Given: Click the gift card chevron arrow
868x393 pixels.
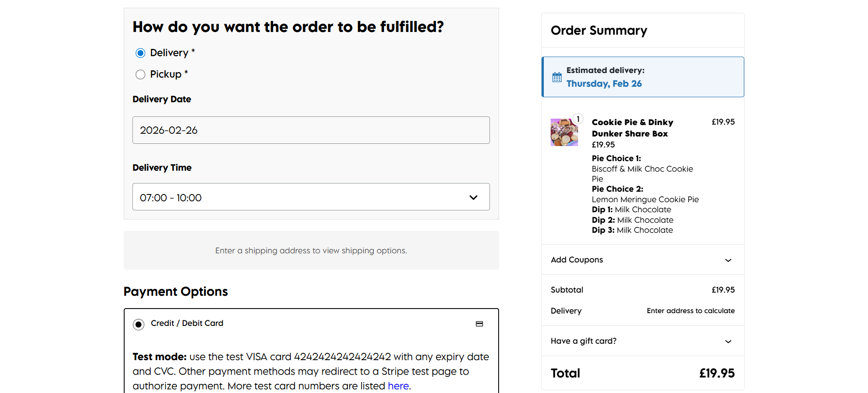Looking at the screenshot, I should (x=728, y=341).
